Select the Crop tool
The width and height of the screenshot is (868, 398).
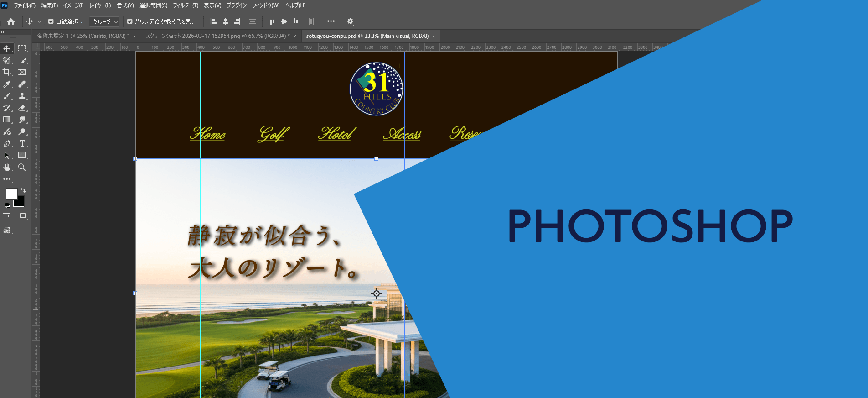point(7,72)
